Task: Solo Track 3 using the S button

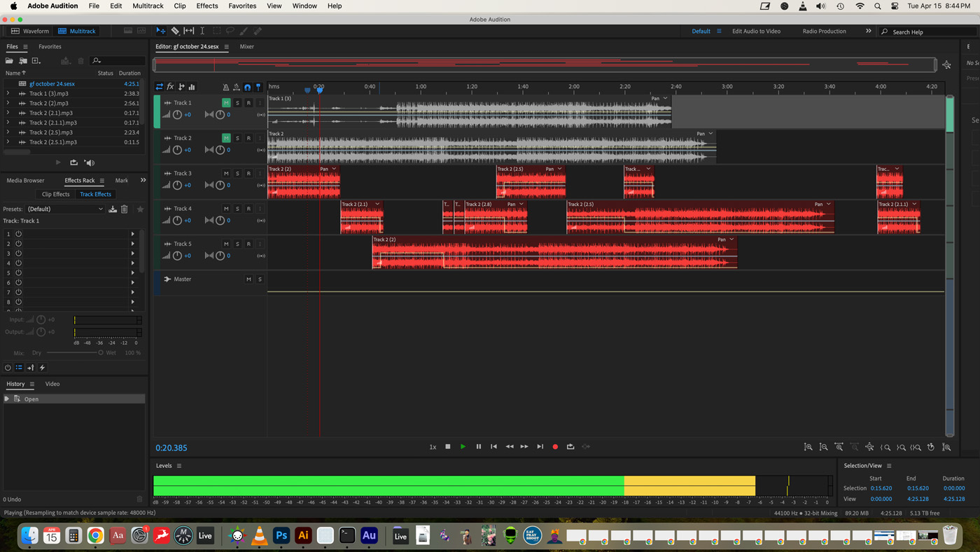Action: [237, 173]
